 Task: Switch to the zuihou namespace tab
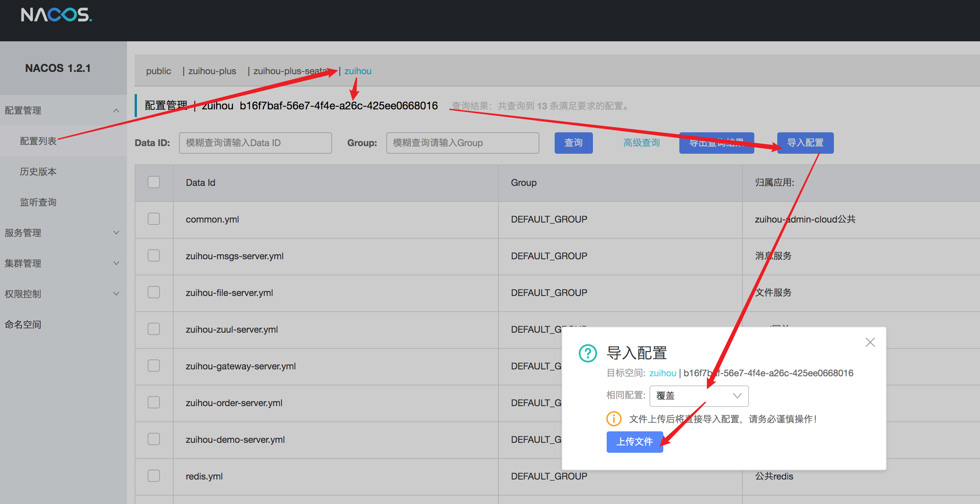pyautogui.click(x=358, y=71)
